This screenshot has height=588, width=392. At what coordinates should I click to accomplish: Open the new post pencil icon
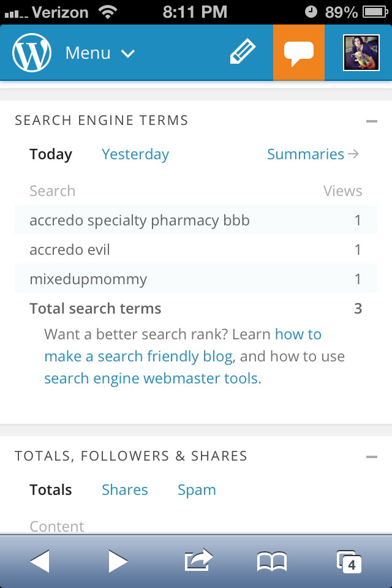[x=243, y=53]
